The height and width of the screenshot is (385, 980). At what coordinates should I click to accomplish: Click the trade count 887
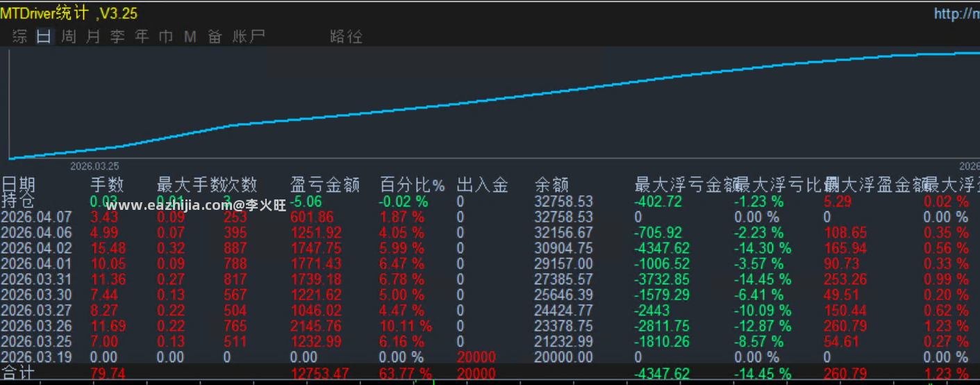pyautogui.click(x=235, y=248)
